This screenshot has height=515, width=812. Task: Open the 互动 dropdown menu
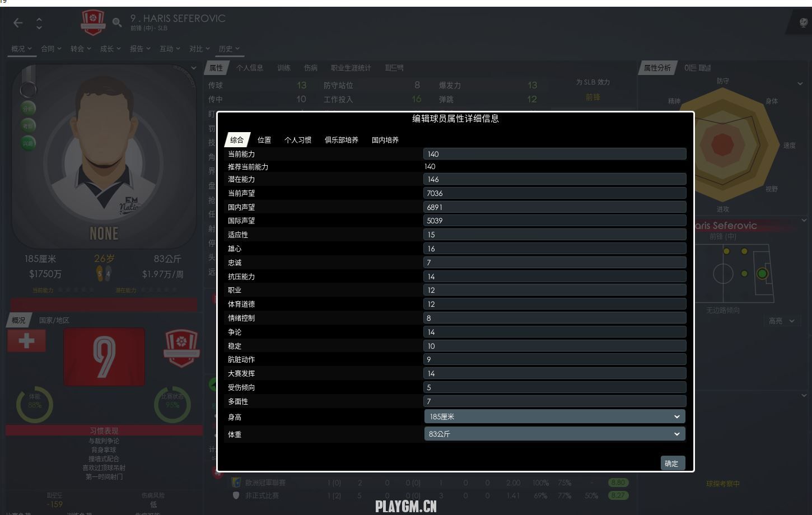tap(170, 49)
